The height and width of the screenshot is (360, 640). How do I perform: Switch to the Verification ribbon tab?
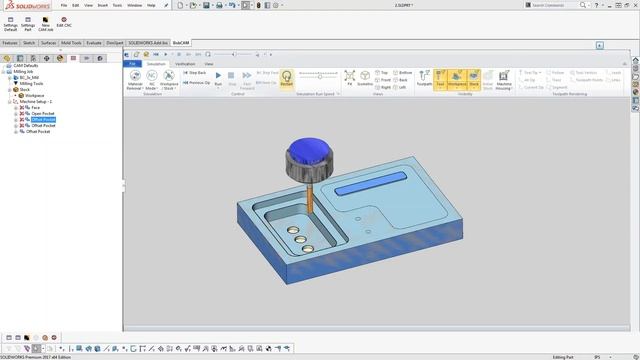(x=185, y=64)
